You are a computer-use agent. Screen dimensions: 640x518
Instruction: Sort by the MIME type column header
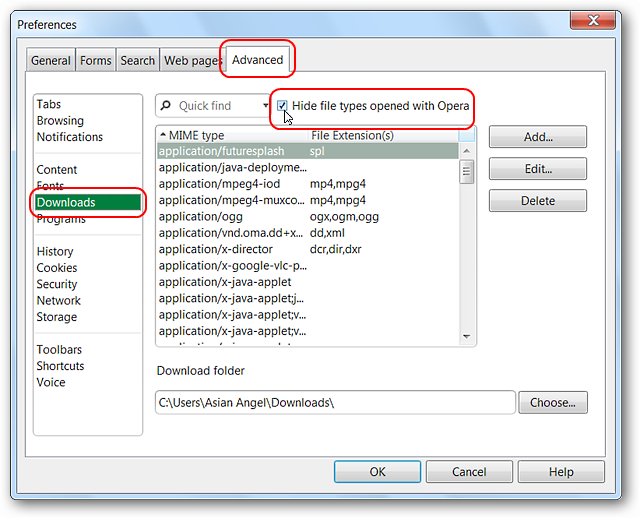point(231,136)
